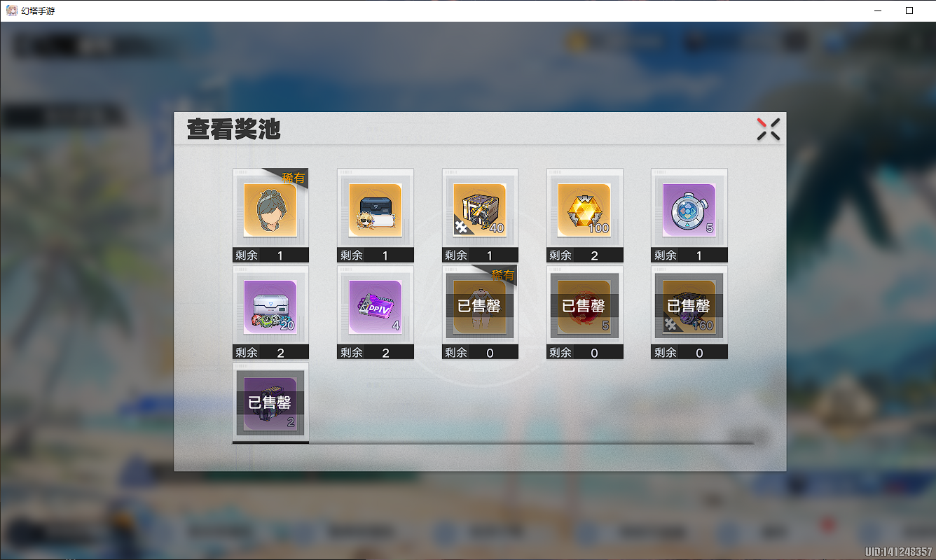Click the sold-out purple item with 2

pos(270,404)
